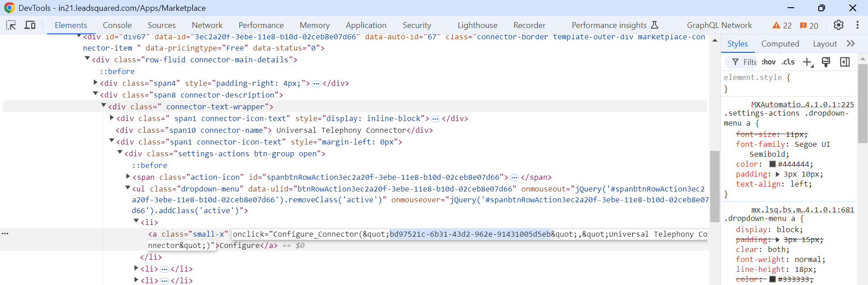The image size is (868, 285).
Task: Open the mx.lsq.bs.m…4.1.0.1:681 source link
Action: pyautogui.click(x=802, y=210)
